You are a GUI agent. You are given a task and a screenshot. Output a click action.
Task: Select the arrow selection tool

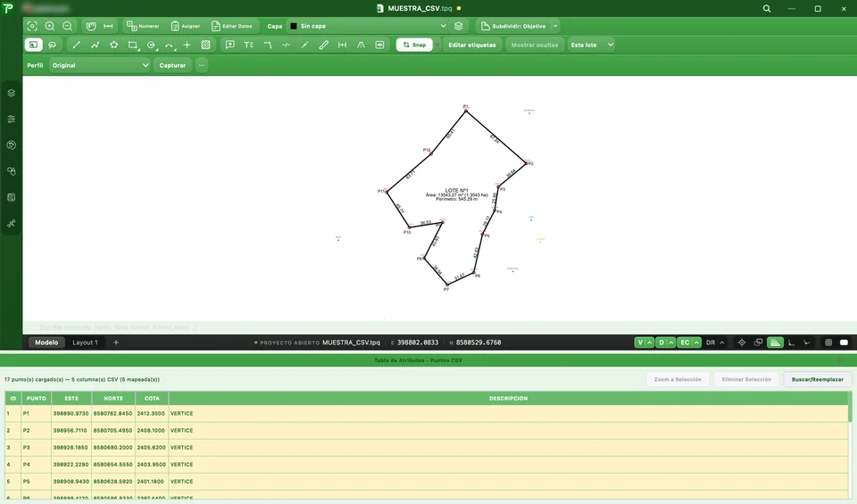tap(33, 45)
